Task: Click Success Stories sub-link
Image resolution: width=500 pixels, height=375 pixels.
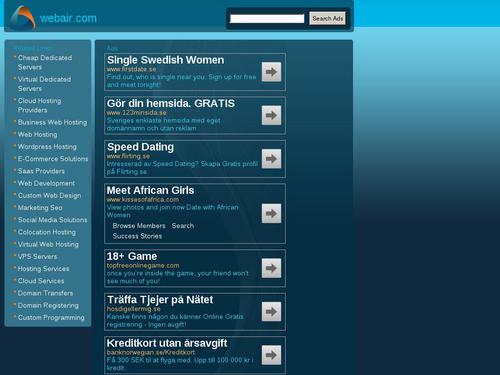Action: tap(137, 236)
